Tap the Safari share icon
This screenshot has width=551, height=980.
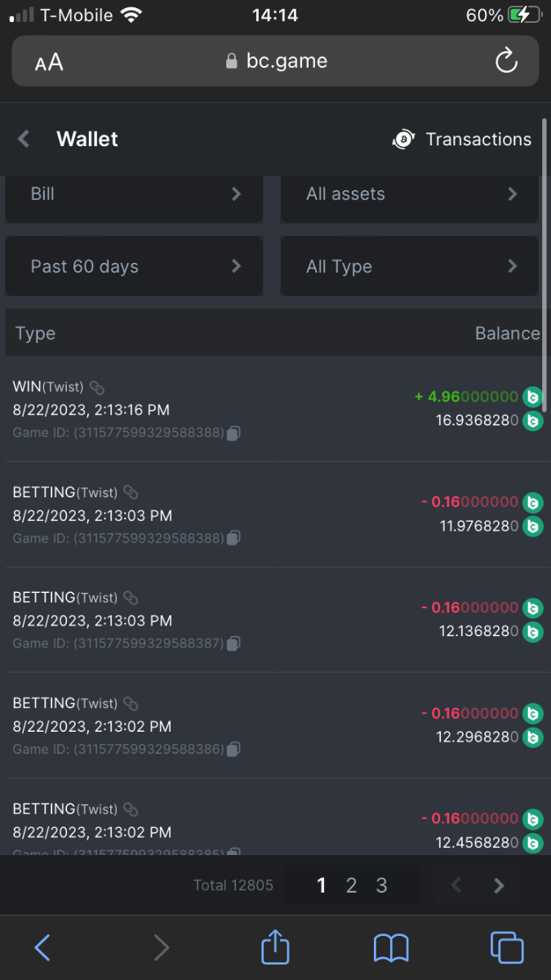point(275,947)
